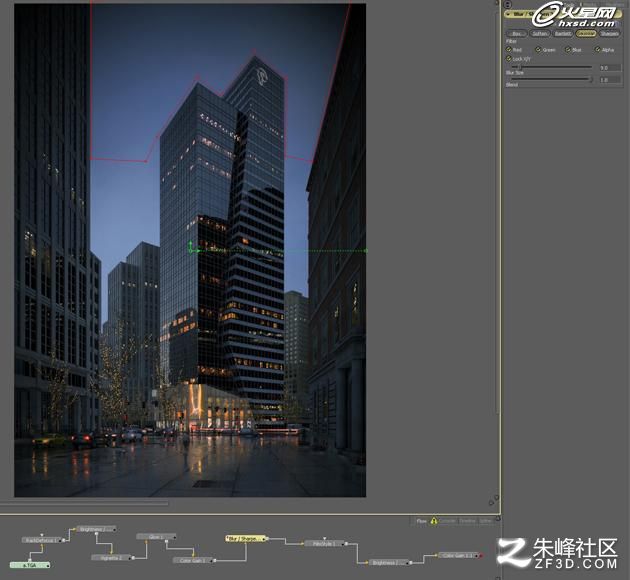Choose the Sharpen filter button

(x=609, y=34)
